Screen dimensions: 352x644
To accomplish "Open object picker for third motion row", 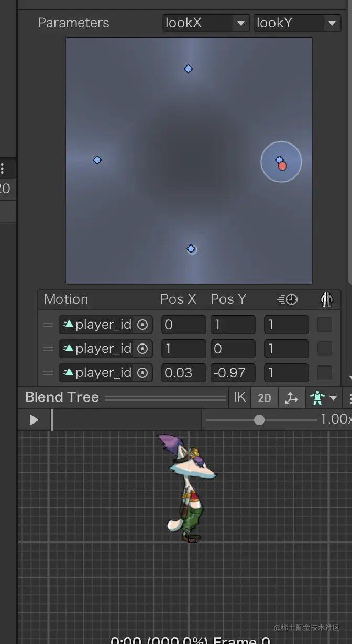I will [x=142, y=373].
